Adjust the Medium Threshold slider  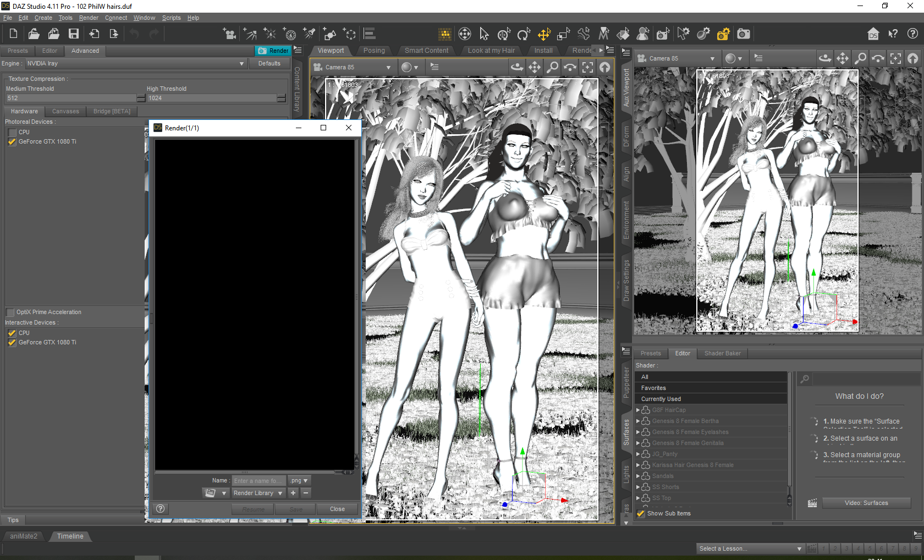(x=76, y=98)
